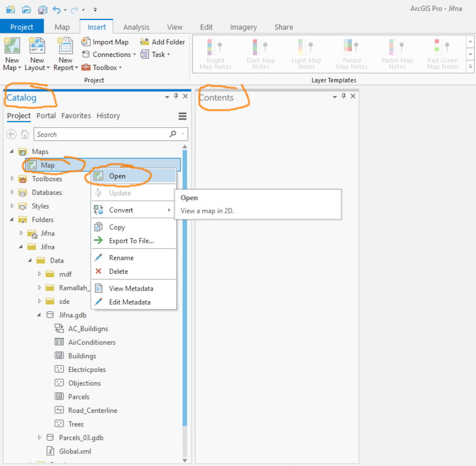Viewport: 476px width, 466px height.
Task: Click the New Project icon in quick access
Action: [10, 10]
